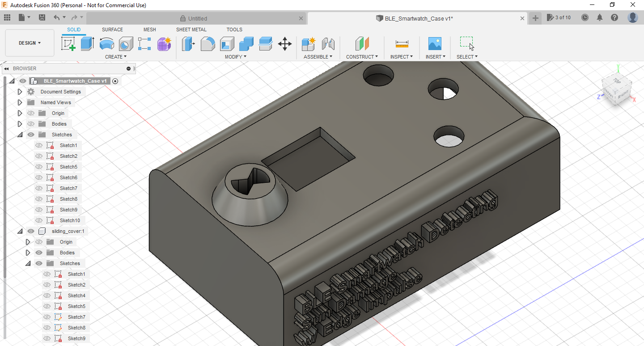Open the notifications bell icon
Screen dimensions: 644x346
tap(599, 17)
